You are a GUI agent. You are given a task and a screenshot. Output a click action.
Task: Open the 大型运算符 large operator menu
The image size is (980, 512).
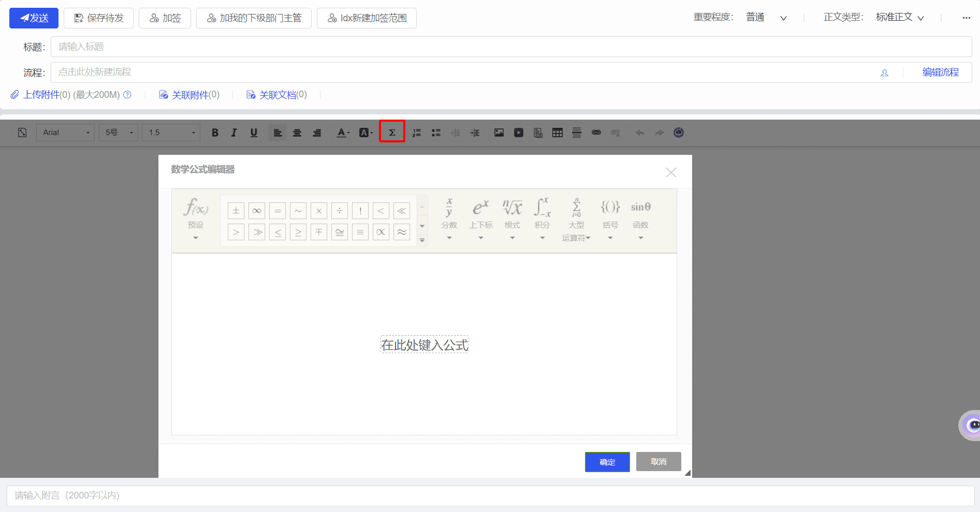tap(576, 219)
